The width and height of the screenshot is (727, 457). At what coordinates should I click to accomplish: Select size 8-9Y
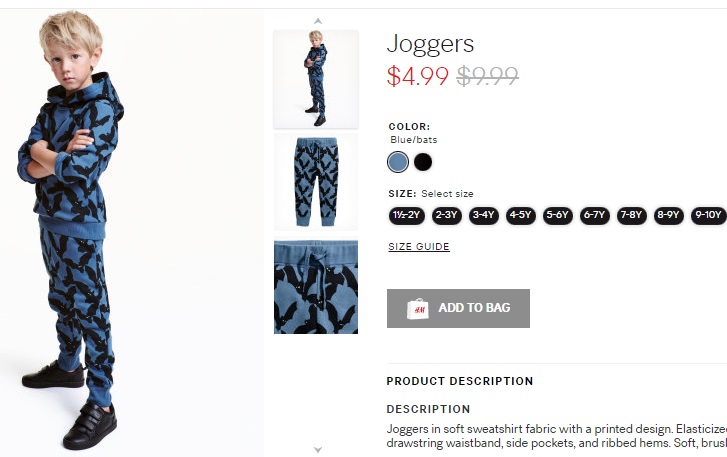coord(669,216)
